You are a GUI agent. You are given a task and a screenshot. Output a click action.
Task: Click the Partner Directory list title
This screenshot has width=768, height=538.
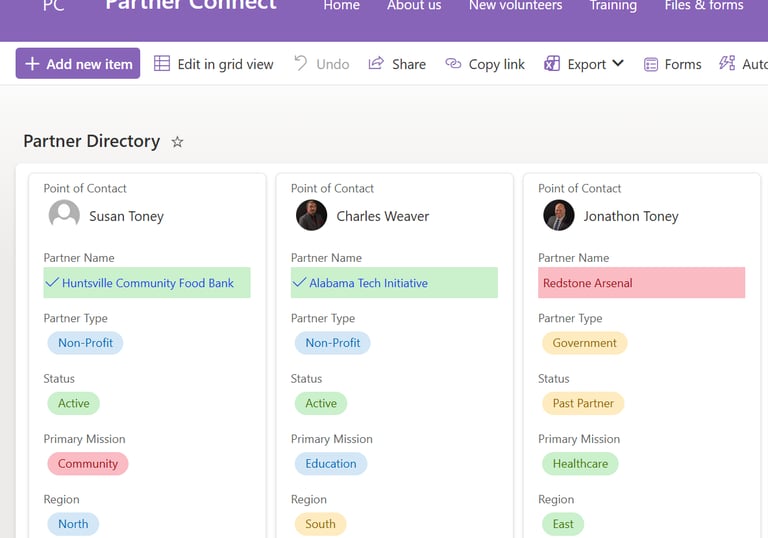(x=92, y=142)
